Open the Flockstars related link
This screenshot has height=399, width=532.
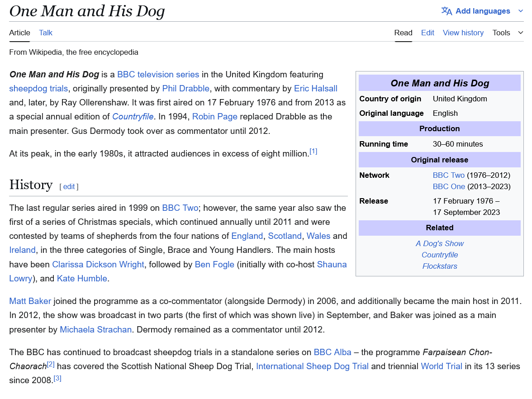coord(440,266)
